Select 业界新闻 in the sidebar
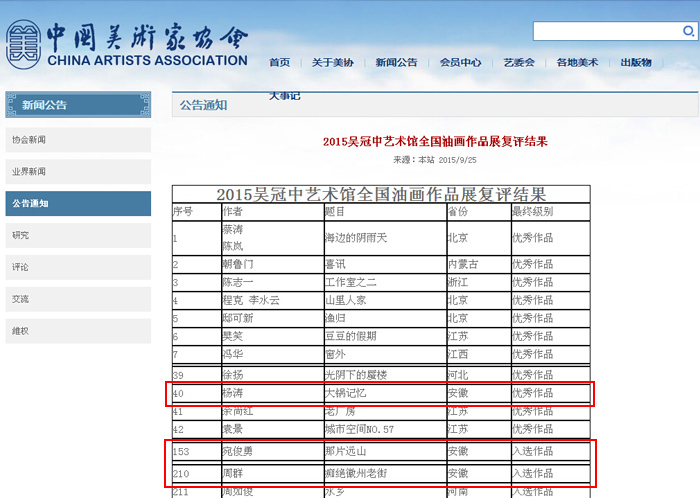 (78, 171)
